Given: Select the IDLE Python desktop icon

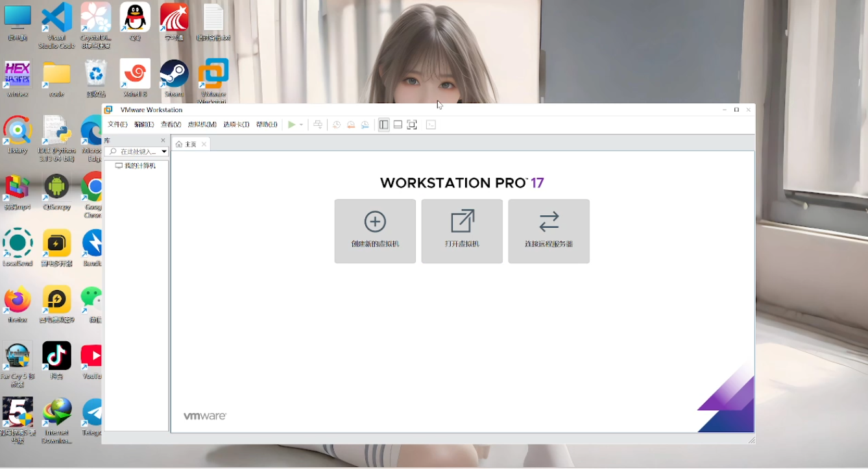Looking at the screenshot, I should (56, 138).
